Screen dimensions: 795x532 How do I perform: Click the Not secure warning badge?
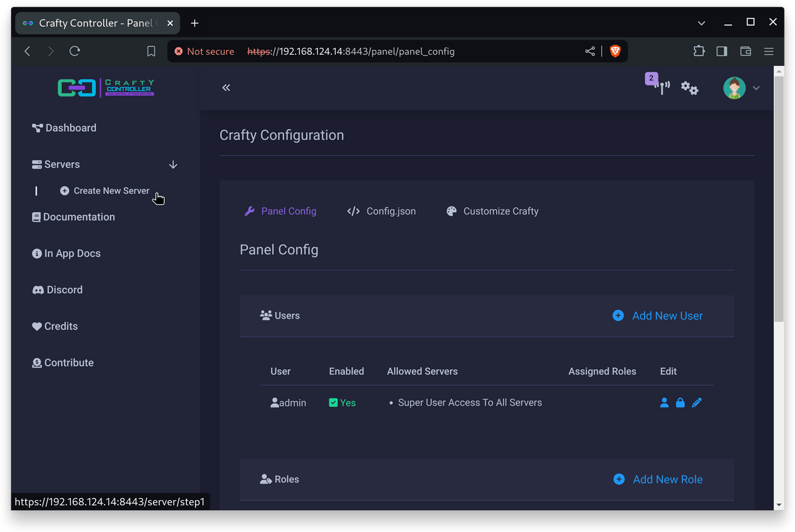[x=204, y=52]
